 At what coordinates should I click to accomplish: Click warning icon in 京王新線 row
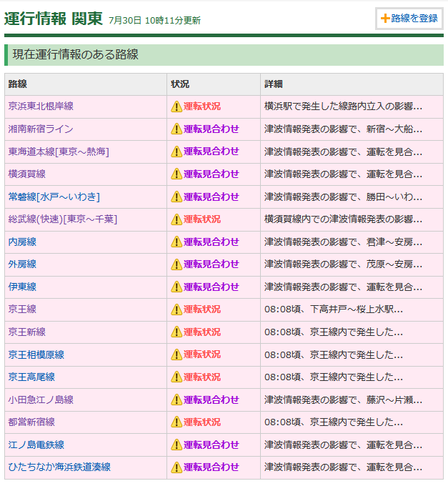[176, 332]
